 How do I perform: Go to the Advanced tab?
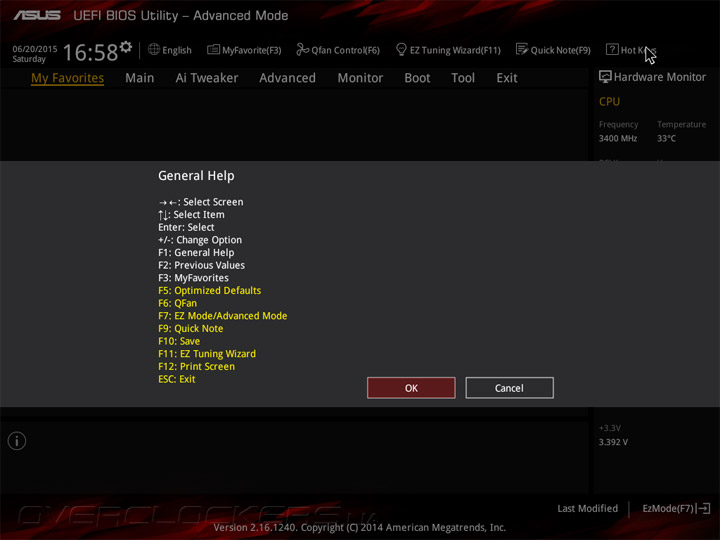coord(287,78)
